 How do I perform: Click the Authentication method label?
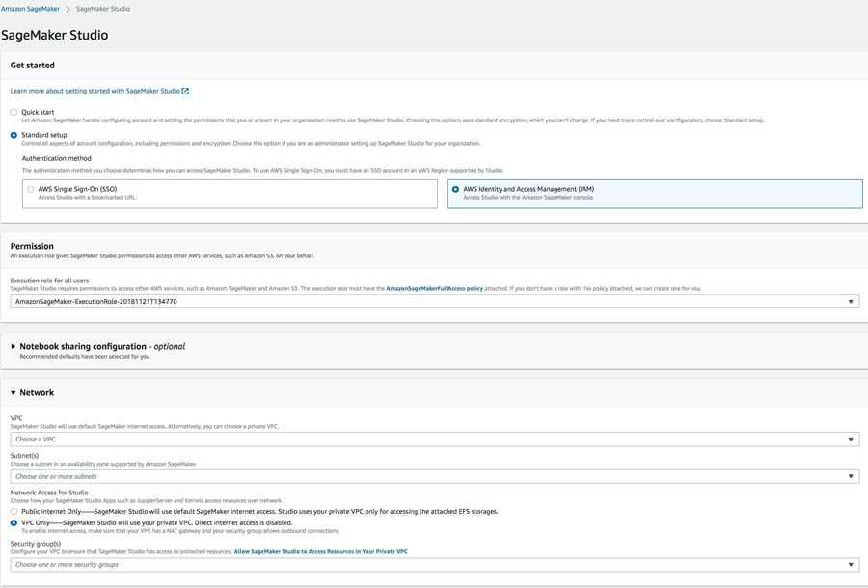tap(57, 158)
